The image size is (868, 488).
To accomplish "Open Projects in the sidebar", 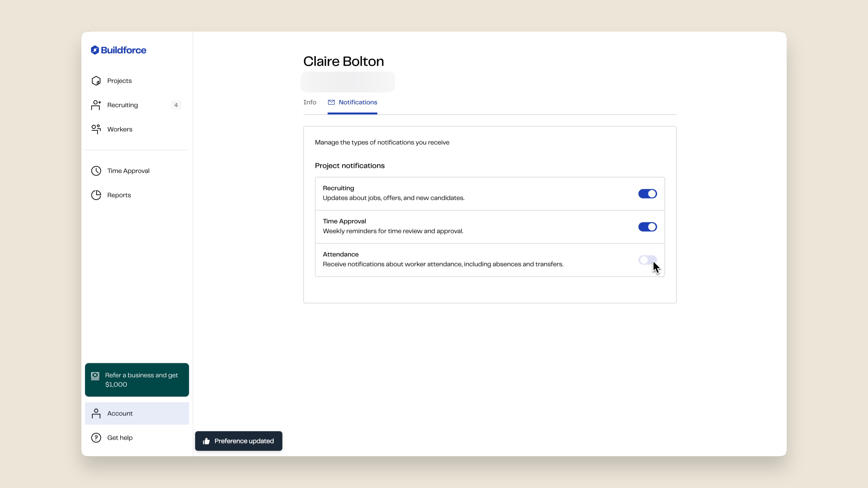I will (137, 81).
